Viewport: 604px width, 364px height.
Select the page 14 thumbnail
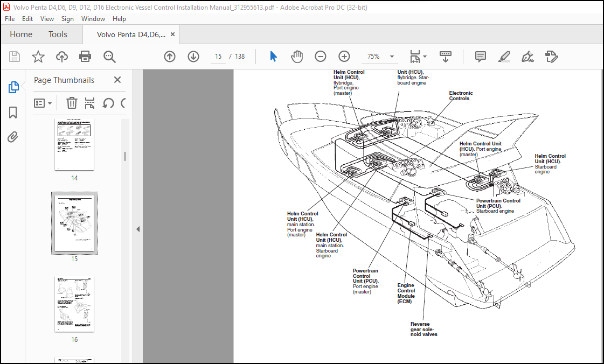74,144
